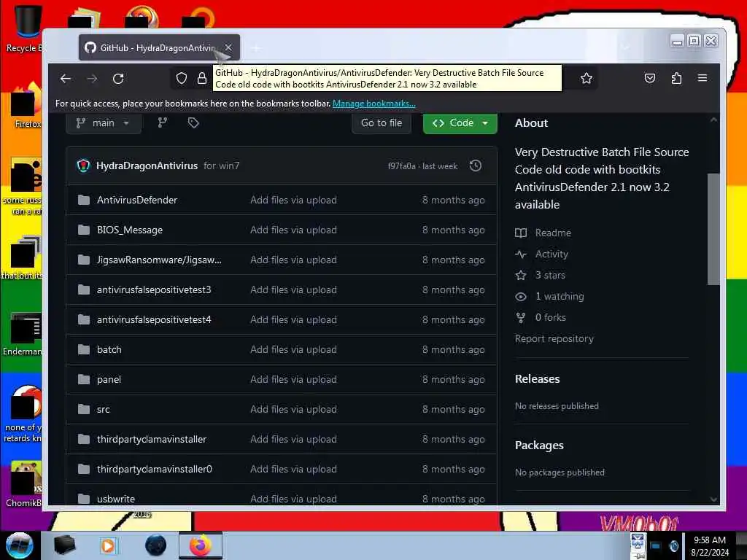Open the f97fa0a commit hash
This screenshot has height=560, width=747.
(x=402, y=166)
